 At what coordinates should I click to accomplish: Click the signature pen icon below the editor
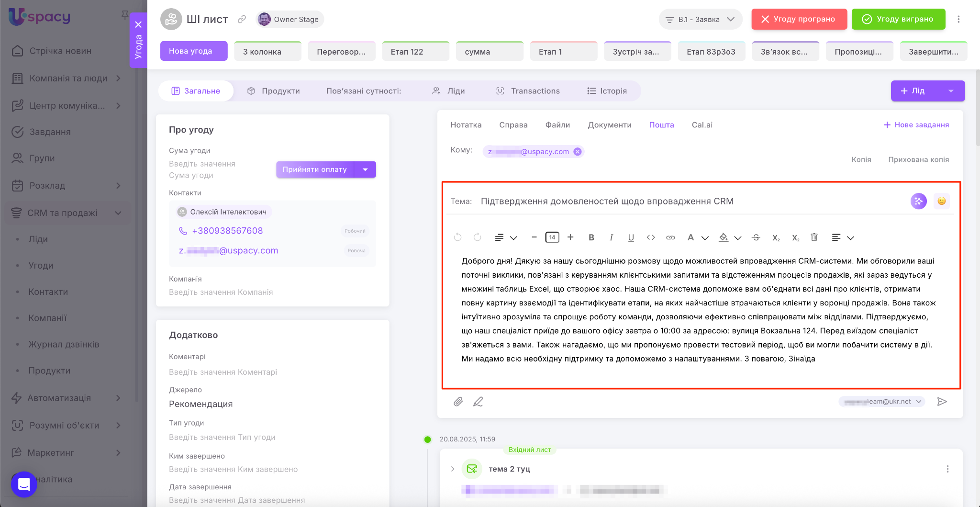coord(478,402)
